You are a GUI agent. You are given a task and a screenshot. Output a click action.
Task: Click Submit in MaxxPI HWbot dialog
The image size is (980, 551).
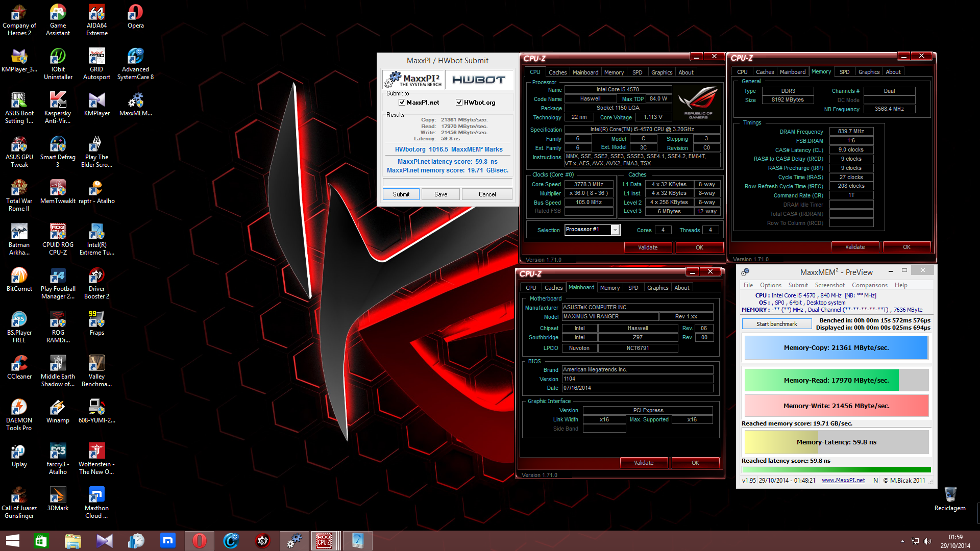pos(401,194)
